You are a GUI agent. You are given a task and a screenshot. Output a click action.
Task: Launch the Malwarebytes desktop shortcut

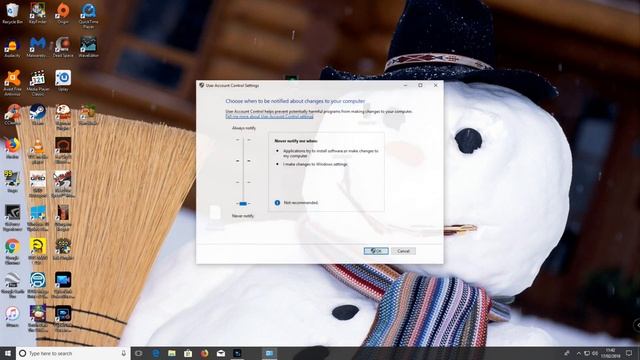(x=38, y=47)
